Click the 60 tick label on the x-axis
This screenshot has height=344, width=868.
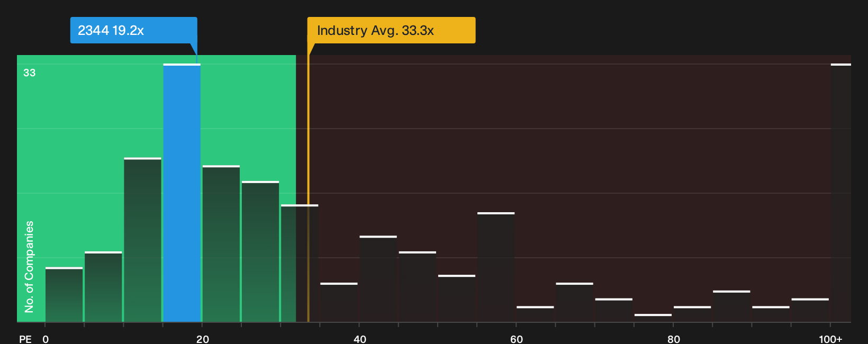coord(517,339)
